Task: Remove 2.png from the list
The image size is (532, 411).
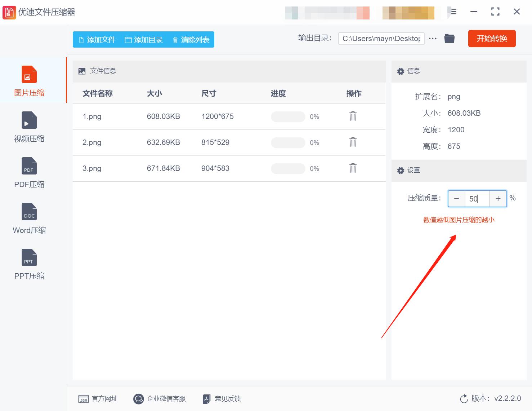Action: click(353, 142)
